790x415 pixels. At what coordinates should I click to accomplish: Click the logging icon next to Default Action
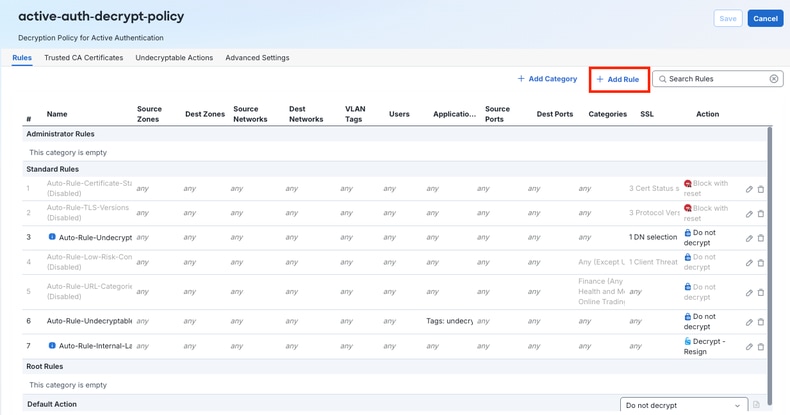756,404
